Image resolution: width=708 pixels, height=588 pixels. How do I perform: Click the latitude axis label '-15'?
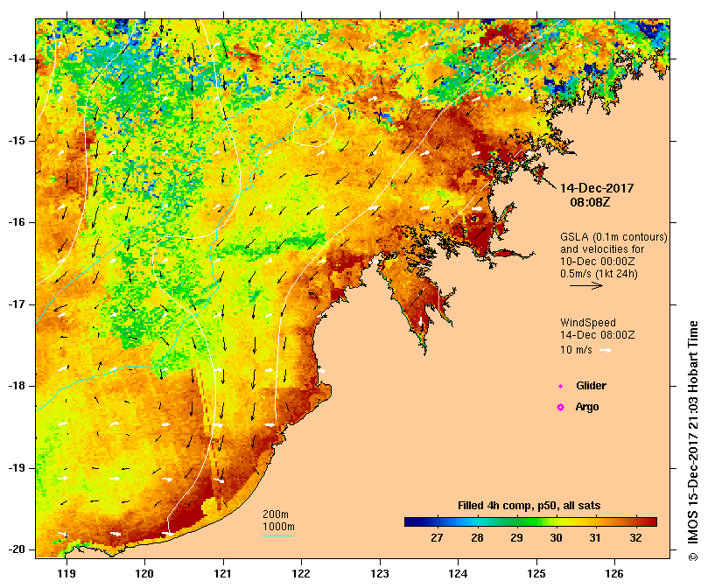pos(17,141)
